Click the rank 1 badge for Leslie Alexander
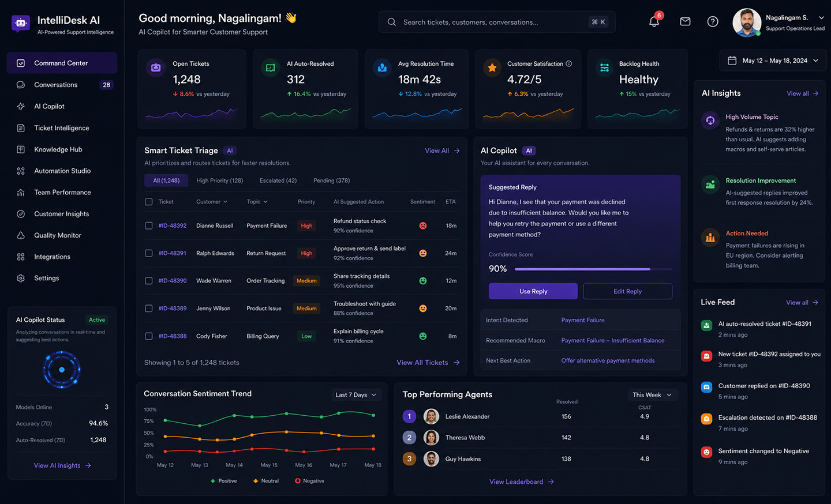831x504 pixels. [x=409, y=416]
